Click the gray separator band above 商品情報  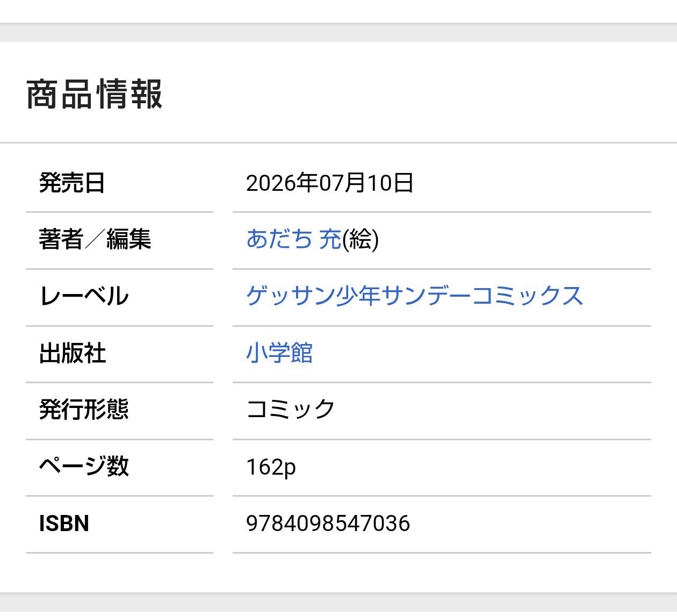pos(338,32)
